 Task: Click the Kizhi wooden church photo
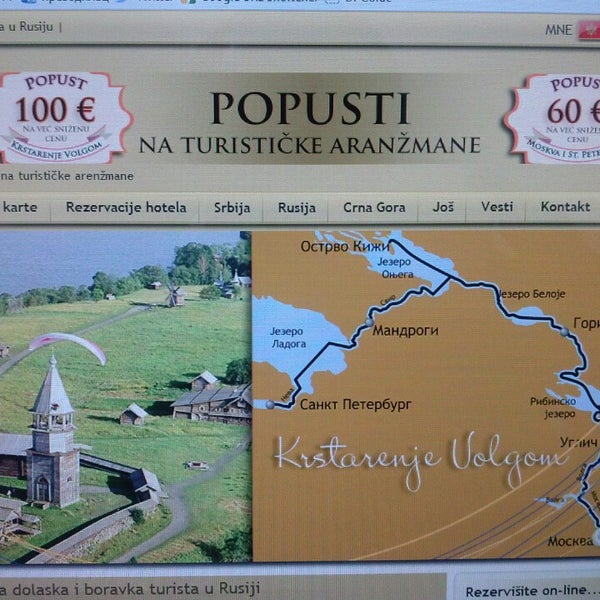pos(126,396)
